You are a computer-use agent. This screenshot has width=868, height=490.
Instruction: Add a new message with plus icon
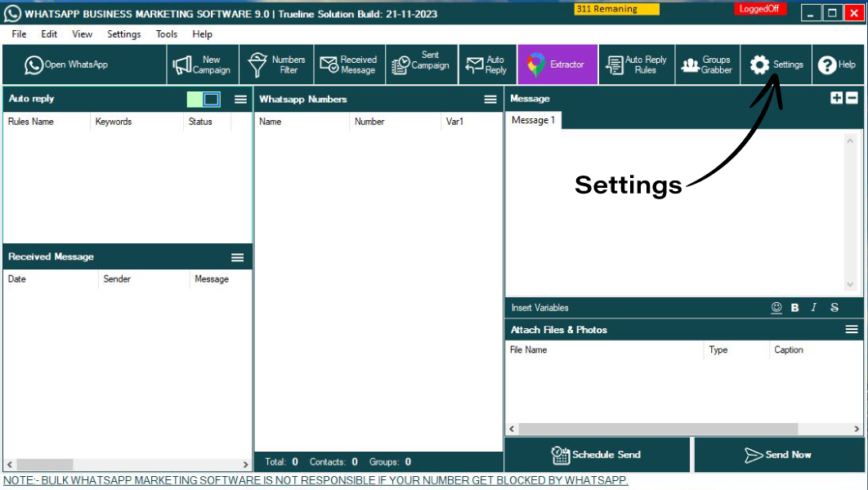836,98
